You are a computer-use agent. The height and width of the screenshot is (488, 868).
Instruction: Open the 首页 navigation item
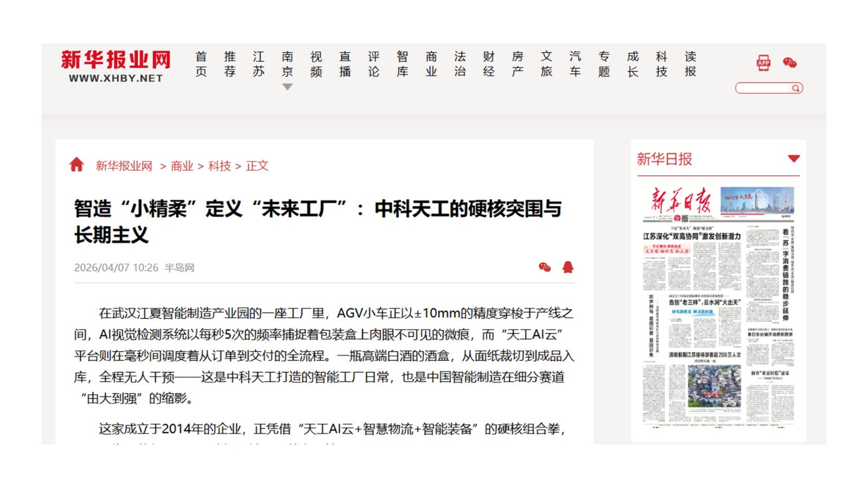[x=201, y=64]
